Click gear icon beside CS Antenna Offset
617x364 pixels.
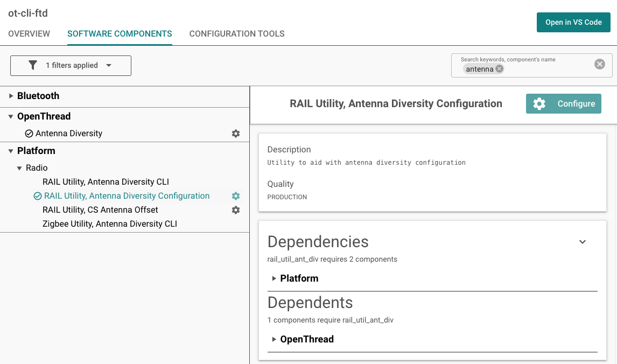click(x=236, y=210)
